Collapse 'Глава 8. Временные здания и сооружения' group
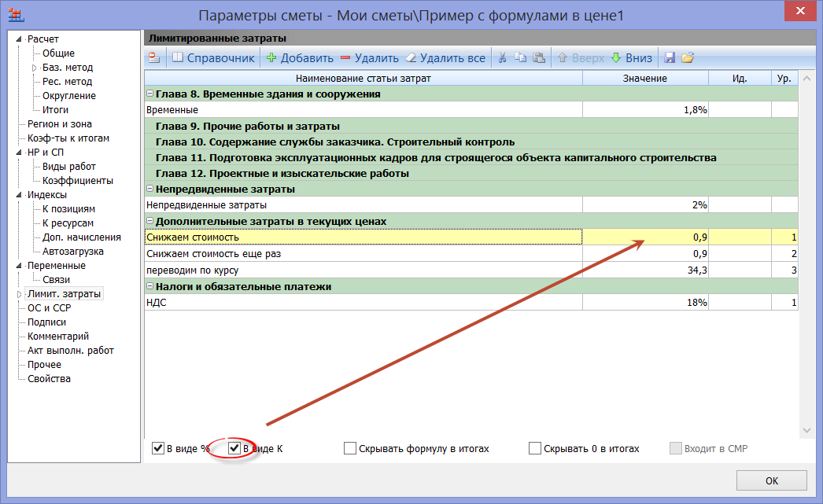The width and height of the screenshot is (823, 504). pos(149,94)
